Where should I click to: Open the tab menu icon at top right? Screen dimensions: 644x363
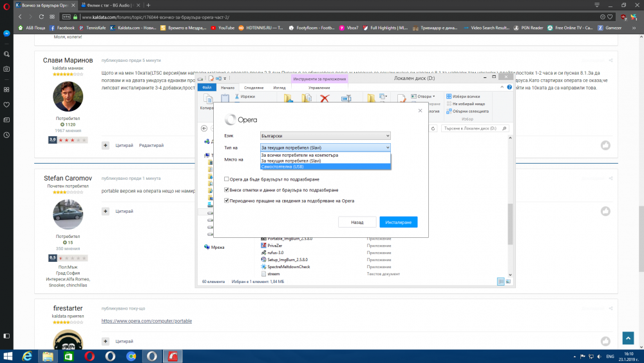[597, 5]
